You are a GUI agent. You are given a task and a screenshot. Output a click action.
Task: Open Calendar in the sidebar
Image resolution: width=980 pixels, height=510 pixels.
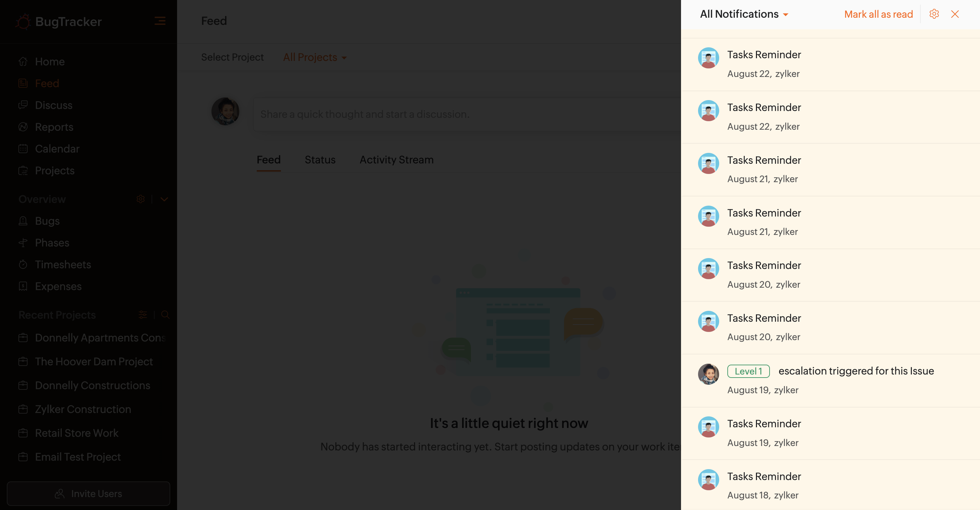click(57, 149)
